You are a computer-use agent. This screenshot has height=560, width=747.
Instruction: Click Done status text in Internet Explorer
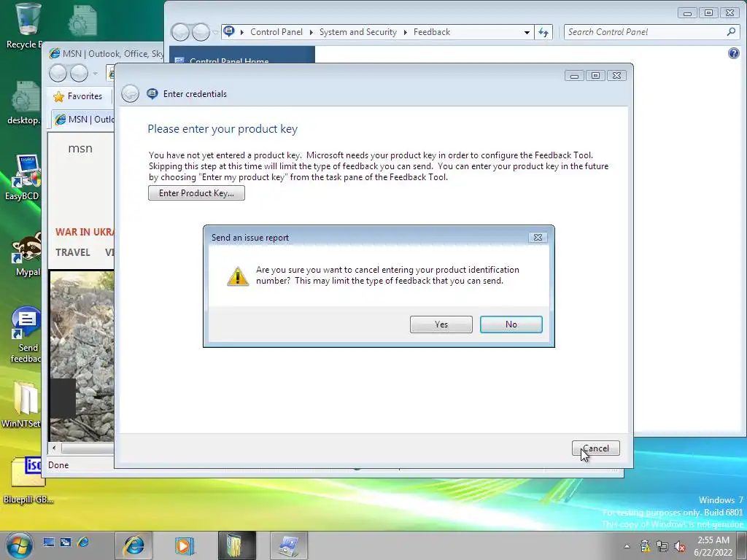tap(58, 465)
